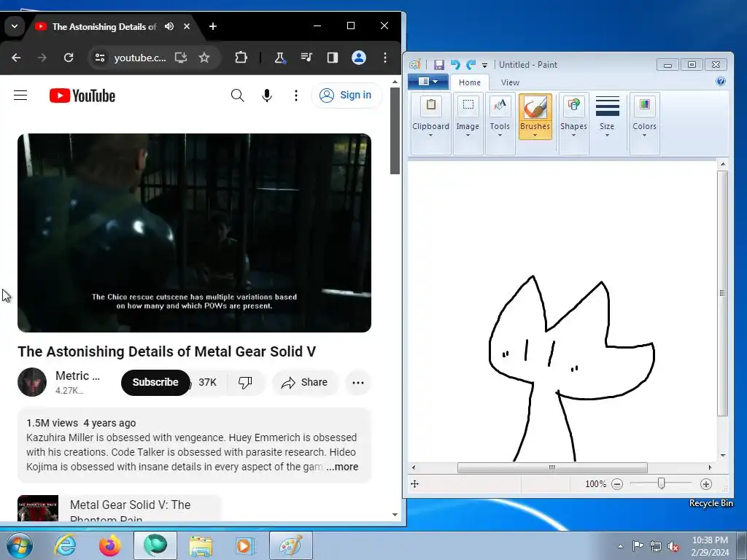Open the Metric channel avatar
Screen dimensions: 747x560
[32, 382]
